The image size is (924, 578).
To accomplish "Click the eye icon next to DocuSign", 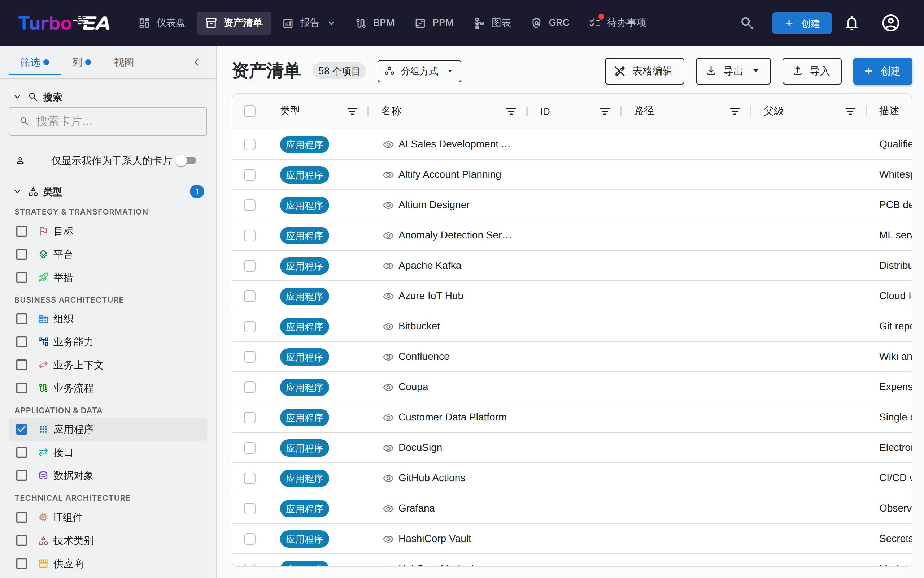I will (388, 448).
